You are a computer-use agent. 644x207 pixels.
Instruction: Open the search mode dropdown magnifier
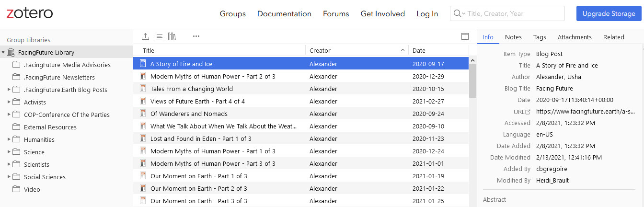coord(459,13)
